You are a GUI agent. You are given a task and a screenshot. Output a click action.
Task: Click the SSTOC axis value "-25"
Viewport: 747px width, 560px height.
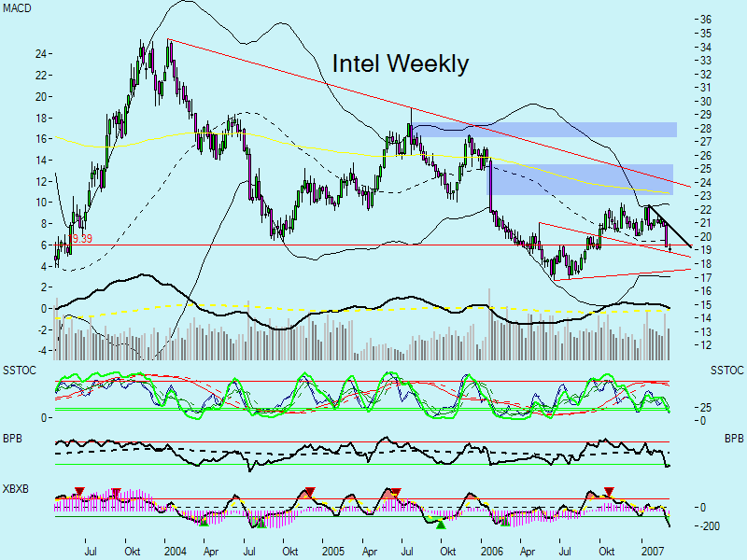pyautogui.click(x=703, y=408)
